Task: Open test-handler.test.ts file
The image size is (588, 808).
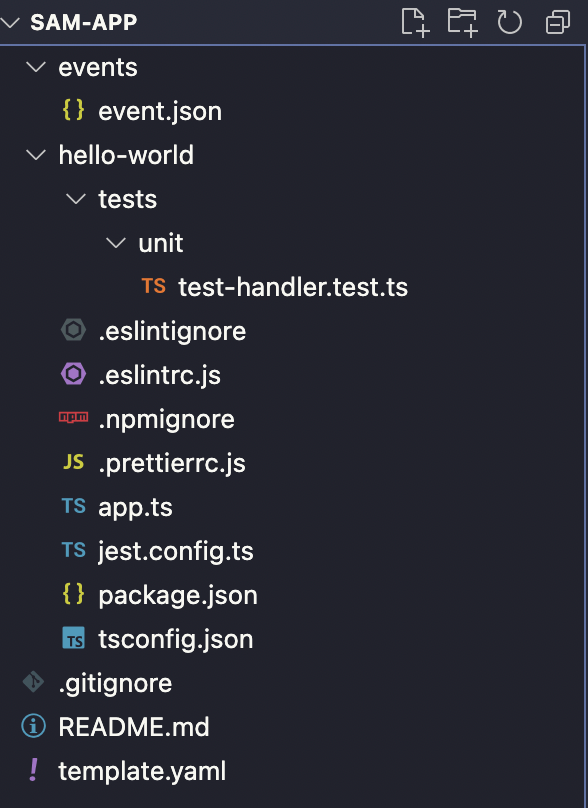Action: click(x=294, y=287)
